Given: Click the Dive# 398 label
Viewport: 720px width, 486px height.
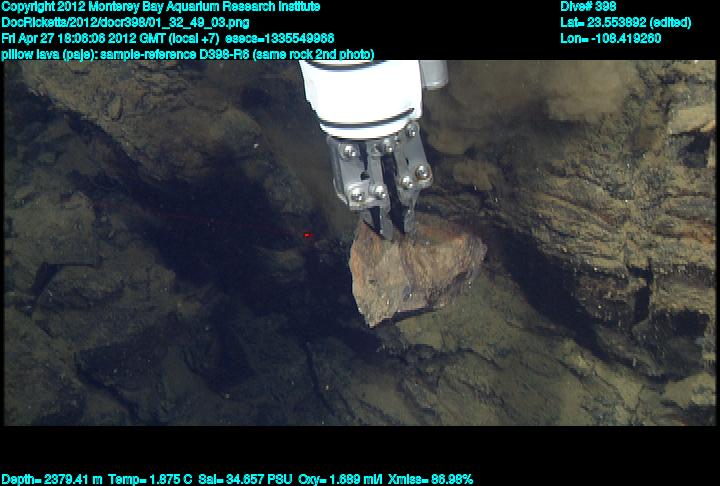Looking at the screenshot, I should coord(589,6).
